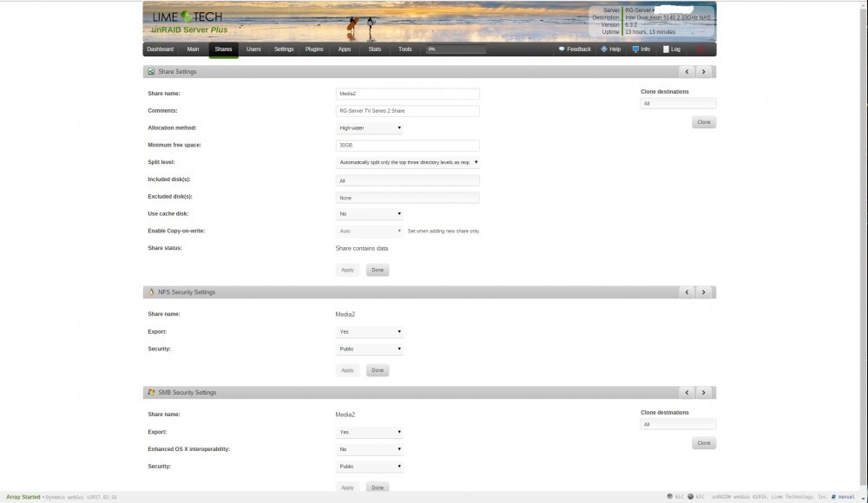The height and width of the screenshot is (503, 868).
Task: Open the Split level dropdown
Action: [x=407, y=162]
